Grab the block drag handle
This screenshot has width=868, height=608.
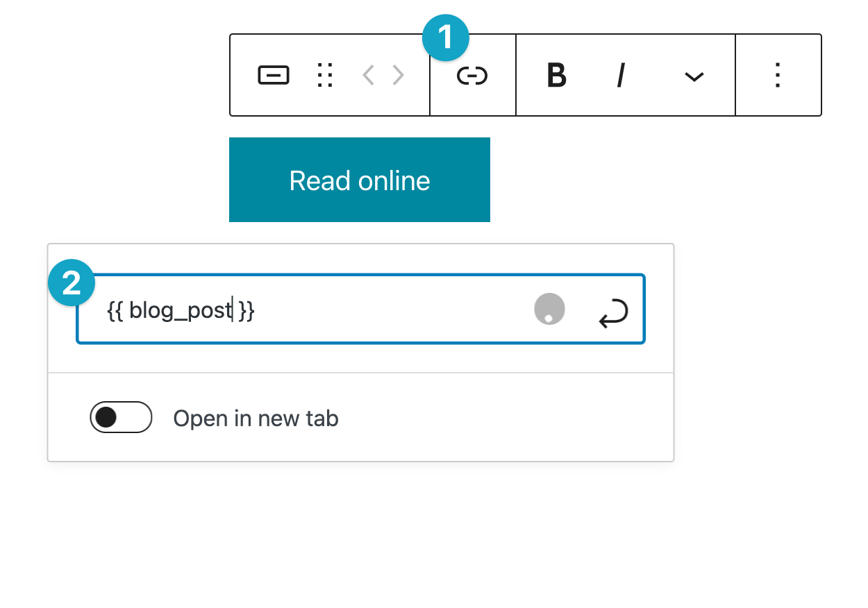pos(325,75)
